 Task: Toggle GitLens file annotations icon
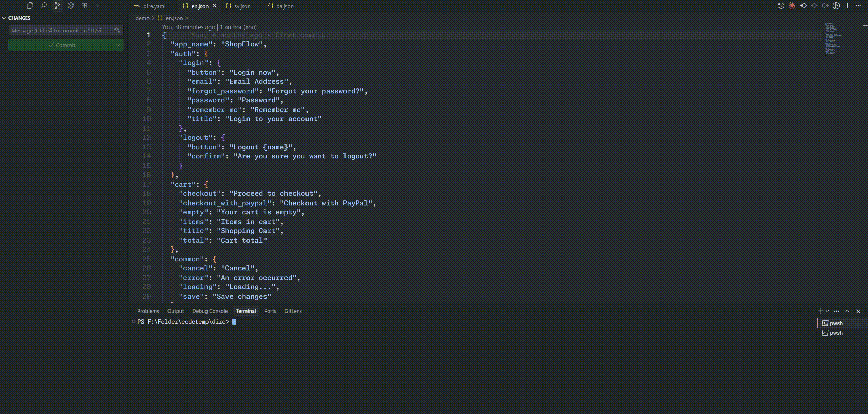pos(836,6)
